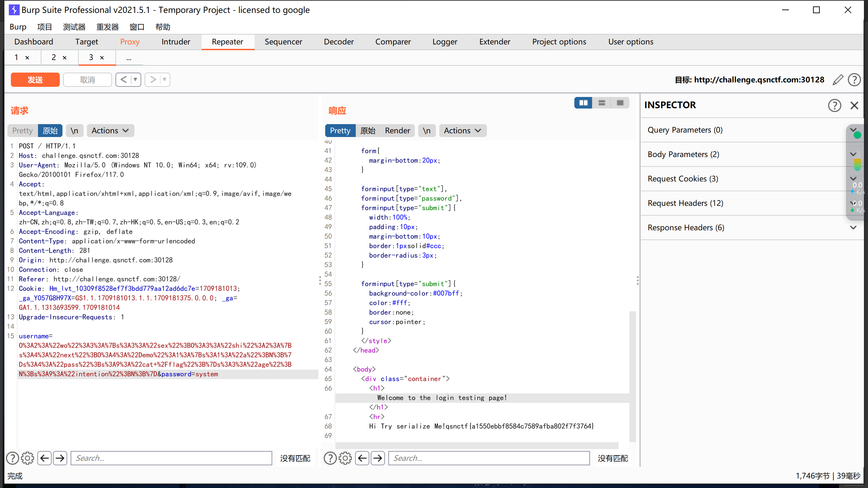Open the Logger tab
Viewport: 868px width, 488px height.
(445, 42)
